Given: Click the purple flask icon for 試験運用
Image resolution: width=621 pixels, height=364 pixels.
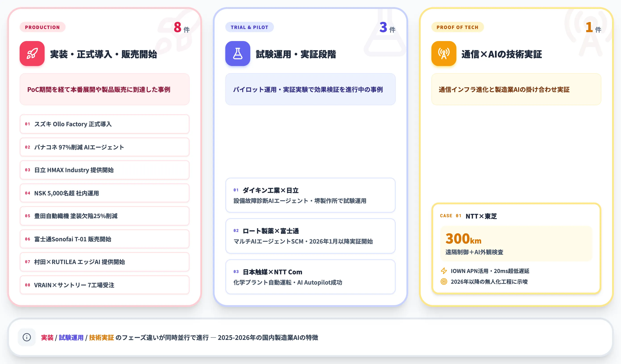Looking at the screenshot, I should (x=238, y=54).
